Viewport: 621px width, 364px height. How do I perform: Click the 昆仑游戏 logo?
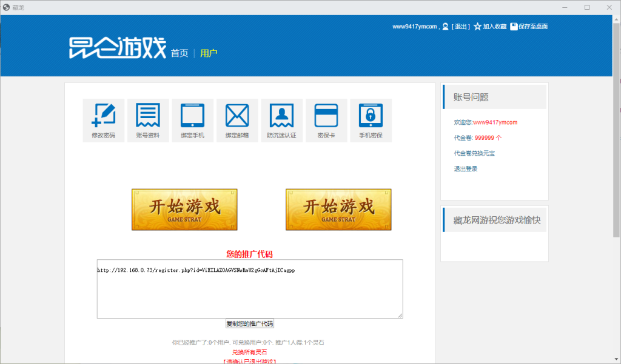click(x=118, y=48)
